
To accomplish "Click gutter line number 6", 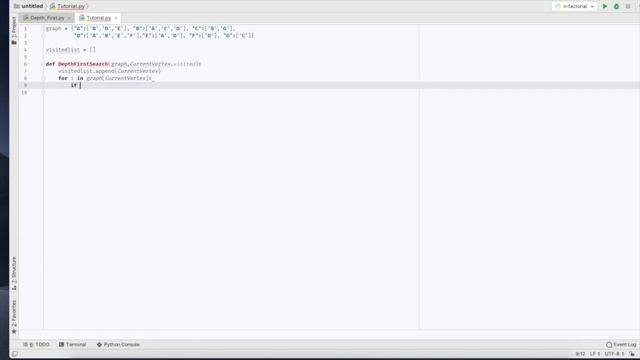I will (25, 64).
